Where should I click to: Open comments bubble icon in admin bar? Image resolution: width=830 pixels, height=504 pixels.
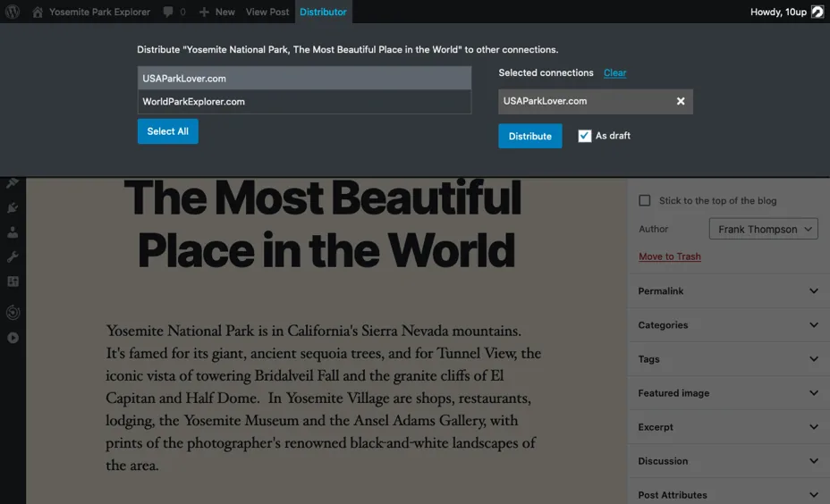(x=168, y=12)
